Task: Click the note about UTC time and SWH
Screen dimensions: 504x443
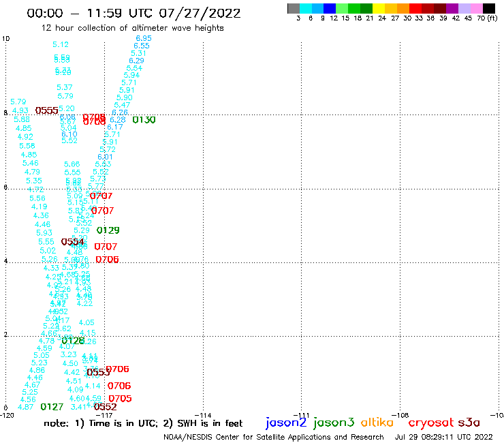Action: point(143,423)
